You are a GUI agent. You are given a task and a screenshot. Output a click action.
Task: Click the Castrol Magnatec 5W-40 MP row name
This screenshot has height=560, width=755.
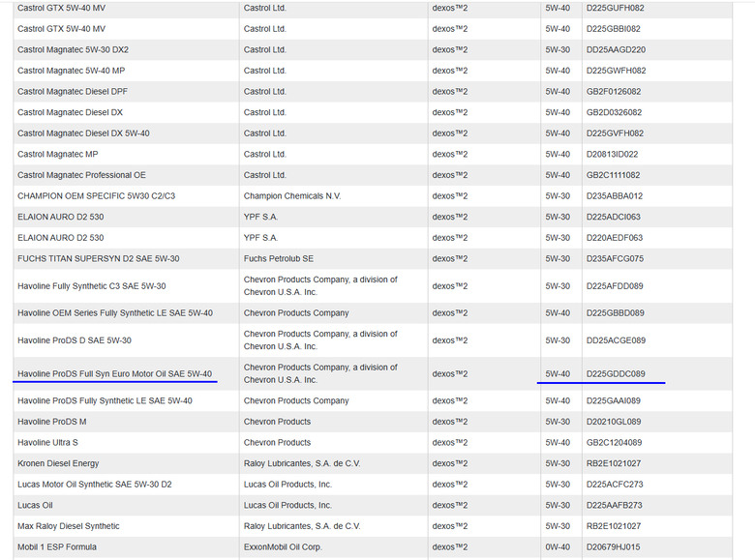click(71, 71)
